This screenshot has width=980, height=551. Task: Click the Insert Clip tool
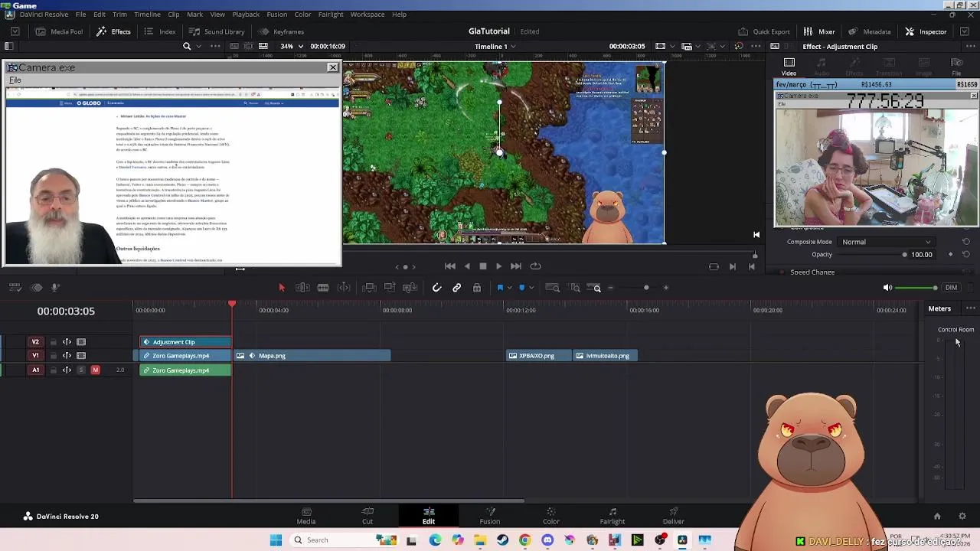click(369, 288)
